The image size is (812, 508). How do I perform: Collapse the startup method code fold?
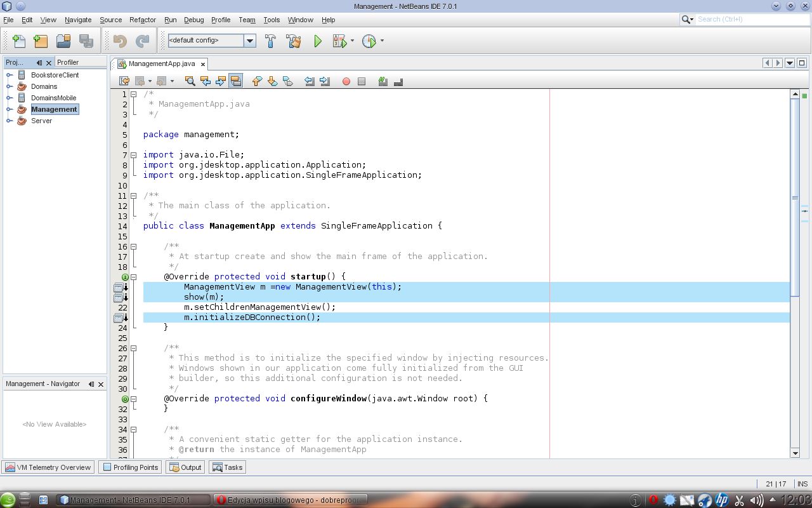133,276
